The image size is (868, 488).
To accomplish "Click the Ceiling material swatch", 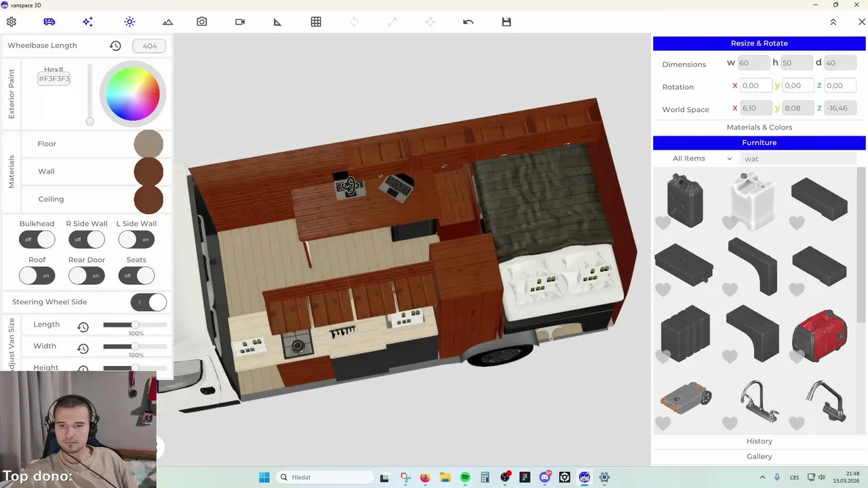I will 149,199.
